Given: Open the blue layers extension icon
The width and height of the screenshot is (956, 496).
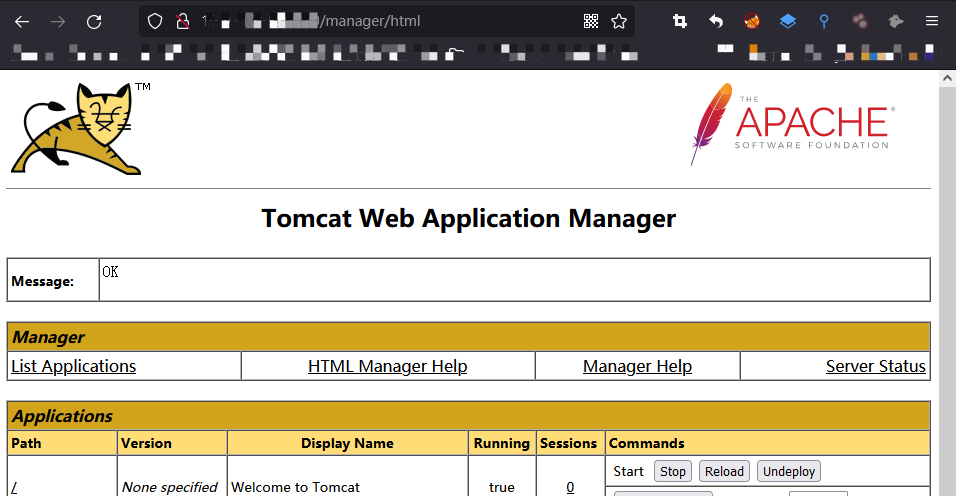Looking at the screenshot, I should 788,21.
